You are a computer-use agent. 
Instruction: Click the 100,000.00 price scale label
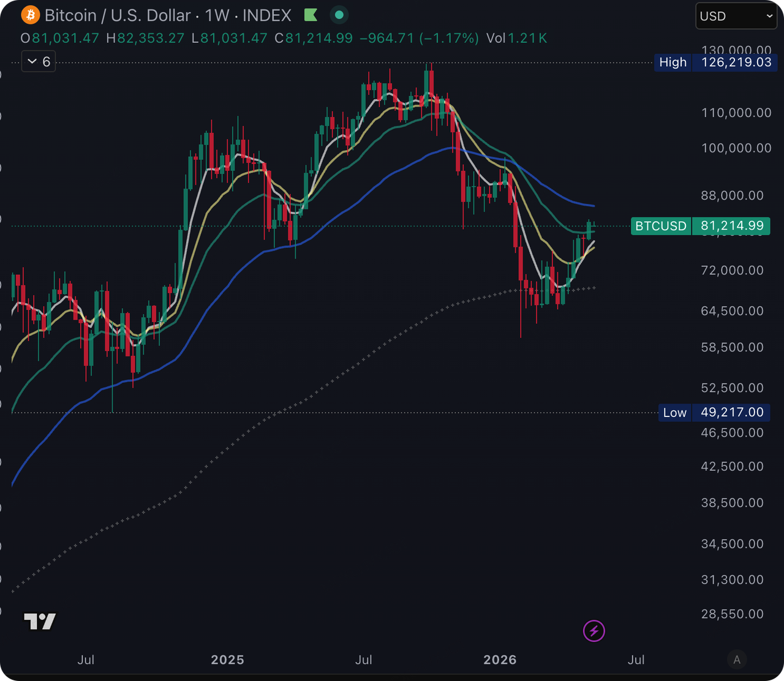736,148
